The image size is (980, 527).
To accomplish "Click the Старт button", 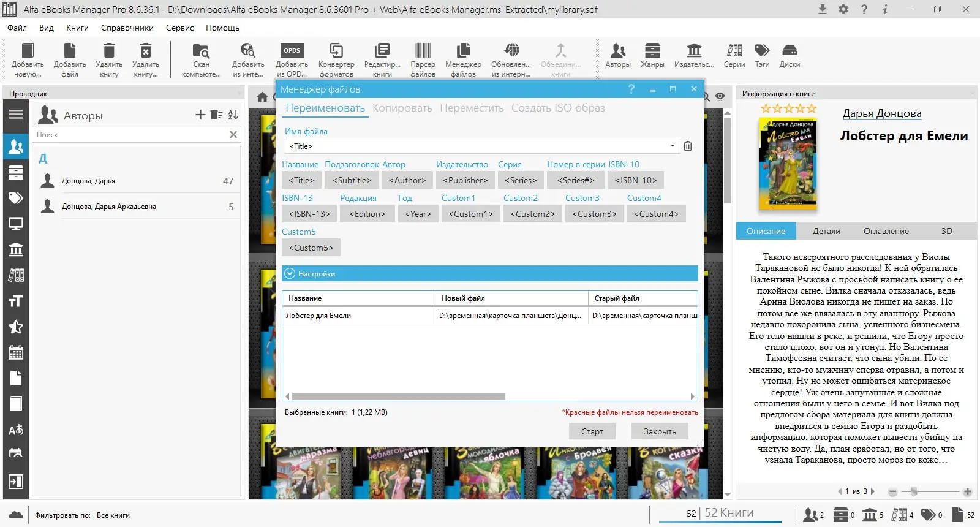I will (x=592, y=431).
